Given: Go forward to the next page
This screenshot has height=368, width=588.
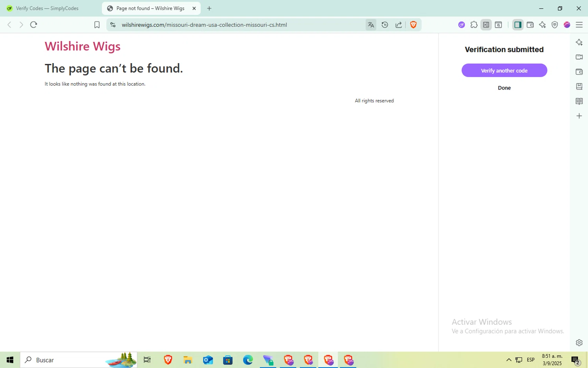Looking at the screenshot, I should click(21, 25).
